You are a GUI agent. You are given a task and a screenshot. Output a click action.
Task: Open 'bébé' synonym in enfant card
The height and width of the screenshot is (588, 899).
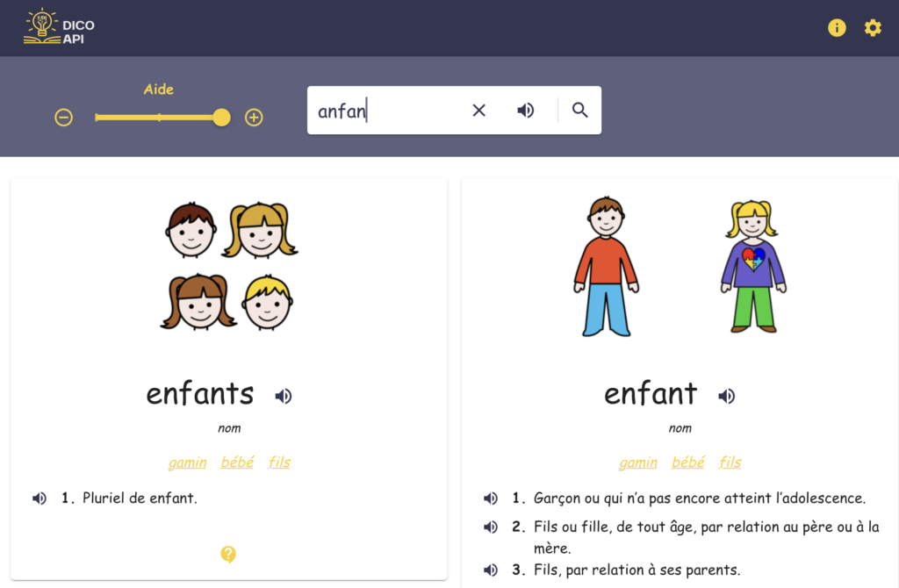(x=687, y=462)
